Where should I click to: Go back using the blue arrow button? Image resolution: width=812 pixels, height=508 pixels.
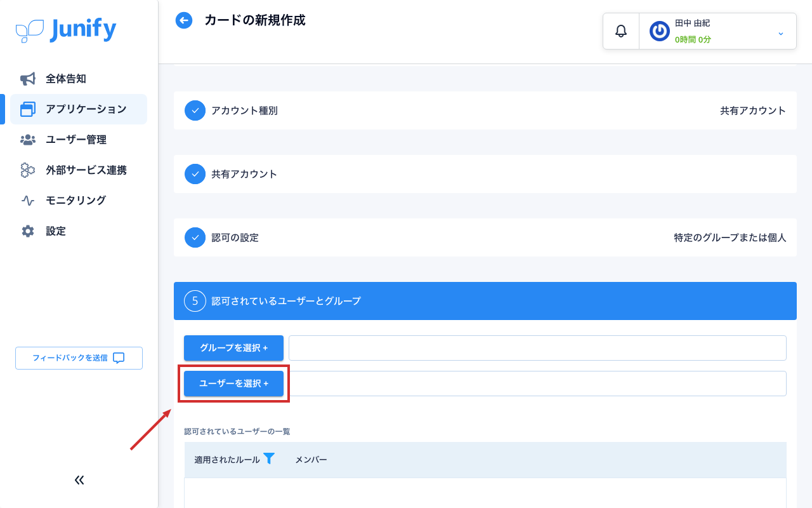point(184,20)
